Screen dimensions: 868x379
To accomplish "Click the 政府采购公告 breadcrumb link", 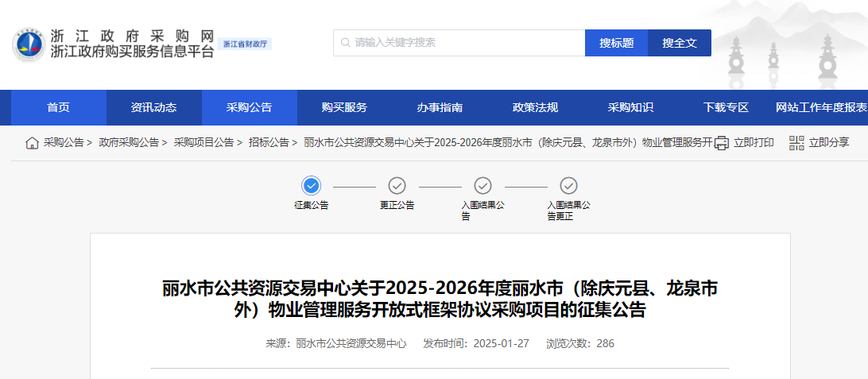I will (x=129, y=143).
